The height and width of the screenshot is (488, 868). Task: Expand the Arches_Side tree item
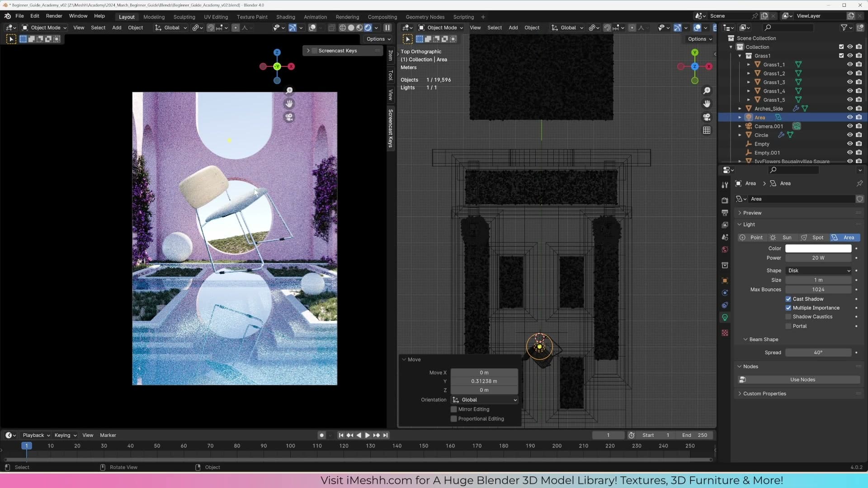tap(740, 108)
